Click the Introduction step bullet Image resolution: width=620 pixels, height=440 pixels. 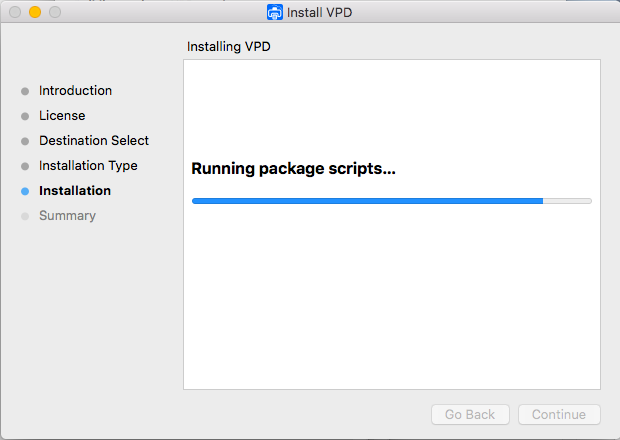click(x=25, y=91)
